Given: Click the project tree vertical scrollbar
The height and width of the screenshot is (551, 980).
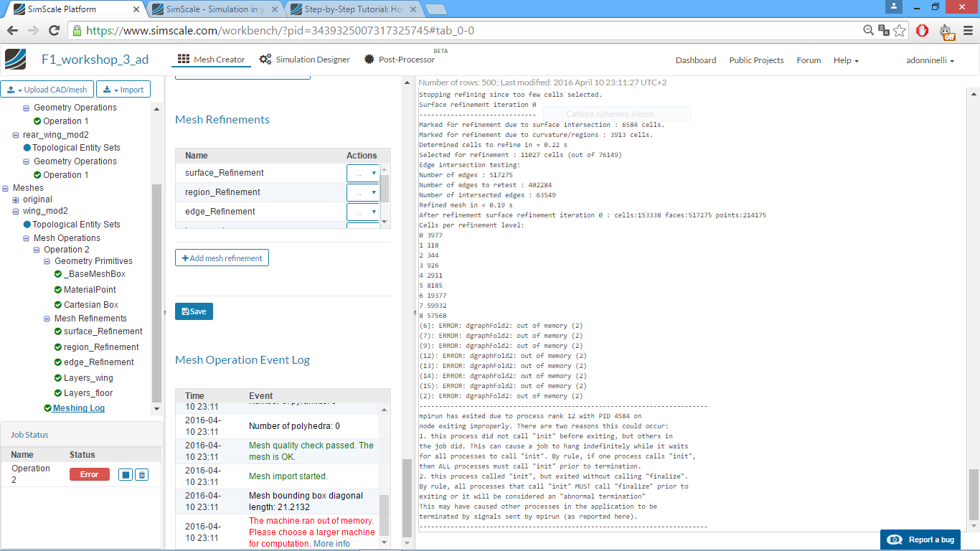Looking at the screenshot, I should point(157,294).
